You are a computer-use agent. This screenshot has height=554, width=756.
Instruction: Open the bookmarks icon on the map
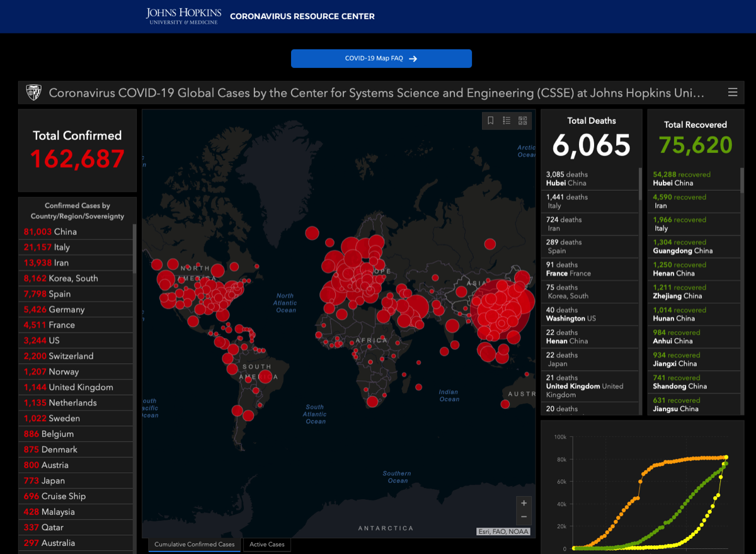[491, 121]
